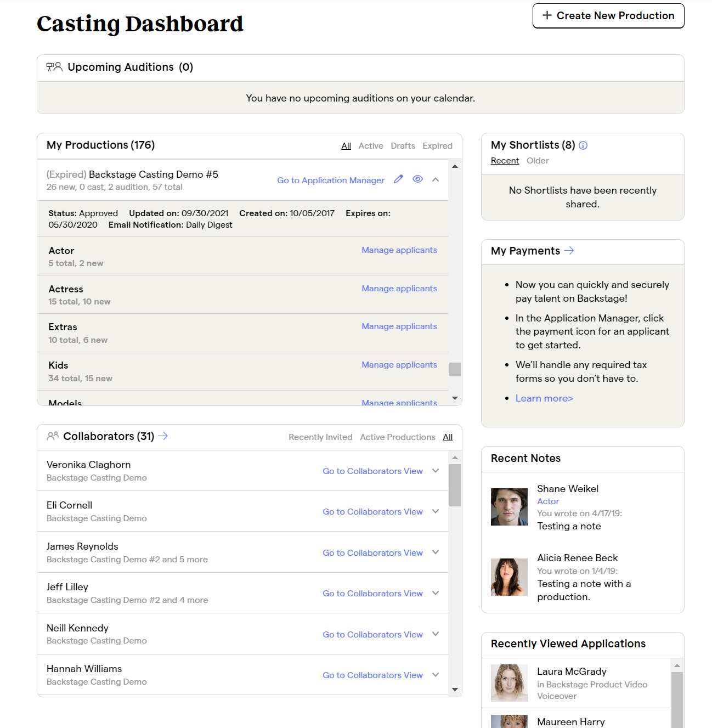The image size is (712, 728).
Task: Open Application Manager for Backstage Casting Demo #5
Action: [x=331, y=180]
